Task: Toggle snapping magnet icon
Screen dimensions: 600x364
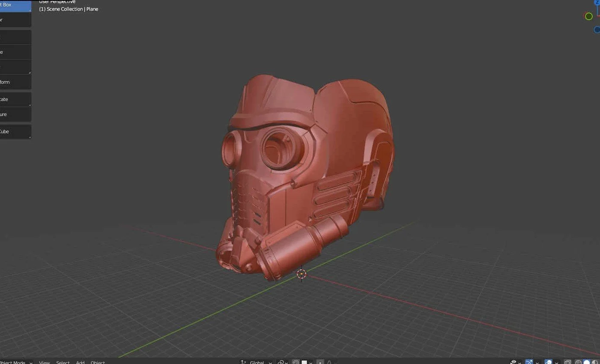Action: (x=296, y=362)
